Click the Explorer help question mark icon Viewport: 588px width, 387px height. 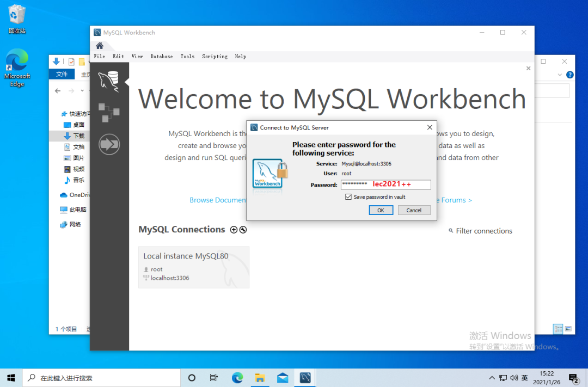(x=569, y=75)
